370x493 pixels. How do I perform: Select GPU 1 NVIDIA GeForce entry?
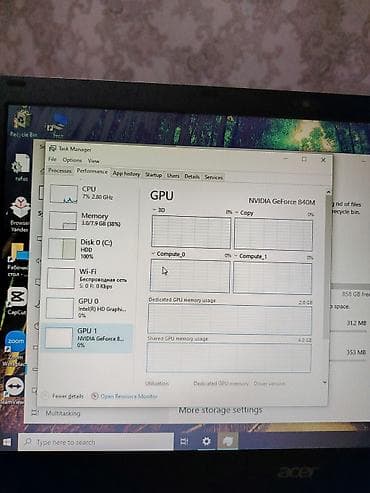(x=87, y=338)
